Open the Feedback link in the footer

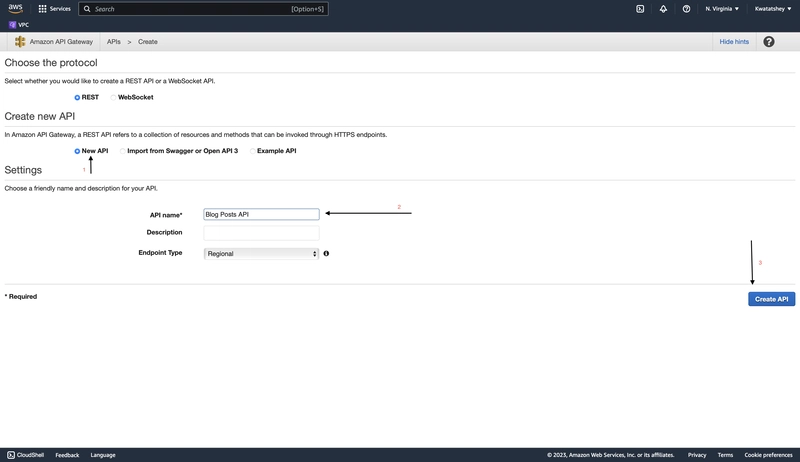pyautogui.click(x=67, y=455)
